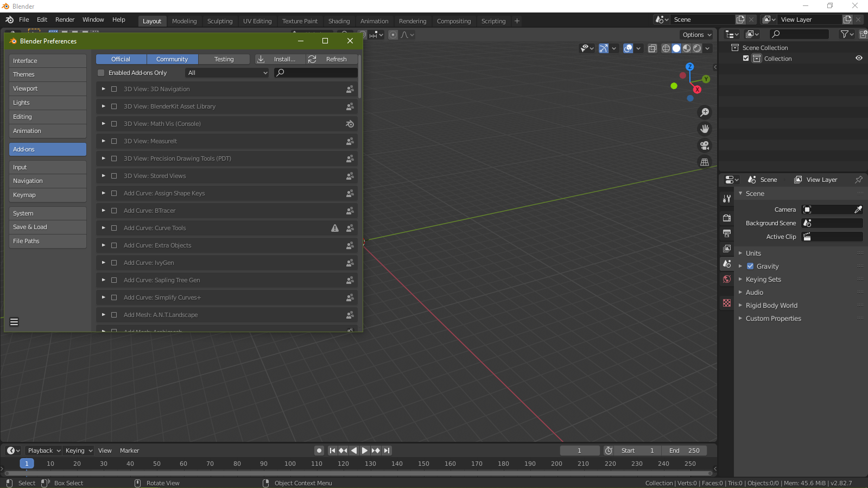Click the Install add-on button
This screenshot has width=868, height=488.
pyautogui.click(x=280, y=59)
